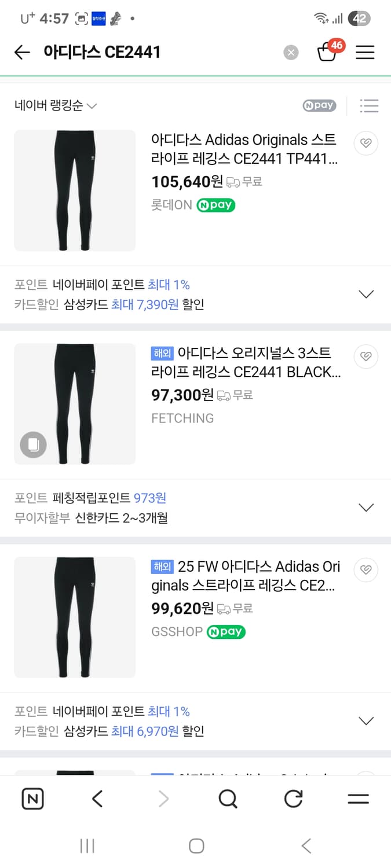Image resolution: width=391 pixels, height=868 pixels.
Task: Tap the first product leggings thumbnail
Action: click(x=74, y=191)
